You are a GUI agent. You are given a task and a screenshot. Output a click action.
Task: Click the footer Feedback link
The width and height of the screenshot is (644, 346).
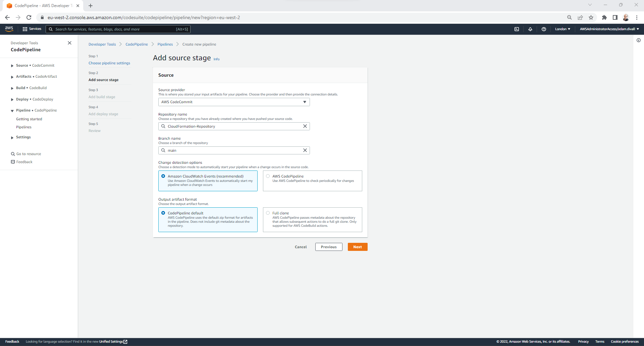12,342
